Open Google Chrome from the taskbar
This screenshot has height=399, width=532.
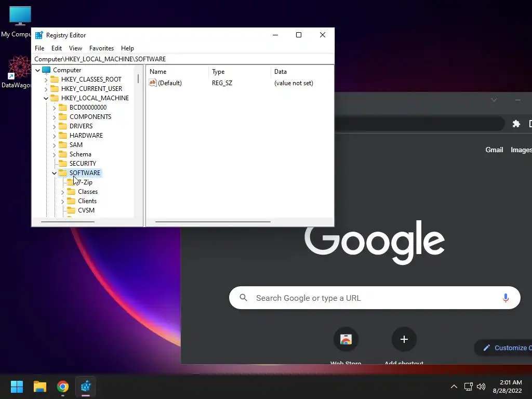pyautogui.click(x=63, y=387)
